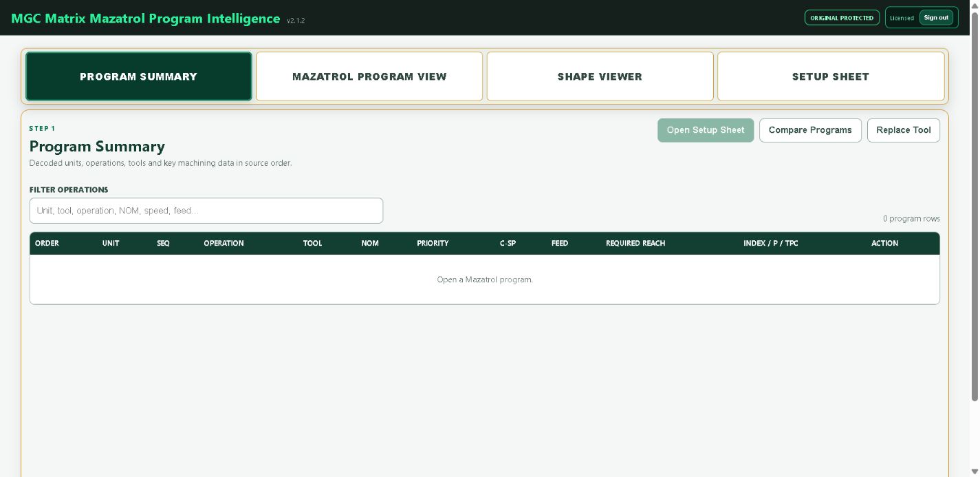The width and height of the screenshot is (980, 477).
Task: Sign out of the application
Action: click(x=936, y=18)
